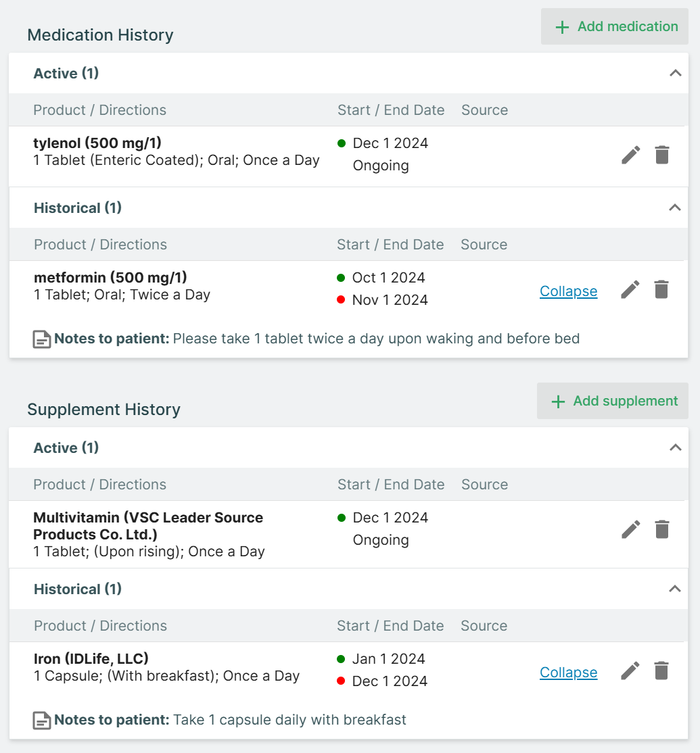700x753 pixels.
Task: Collapse the Active supplements section chevron
Action: tap(675, 447)
